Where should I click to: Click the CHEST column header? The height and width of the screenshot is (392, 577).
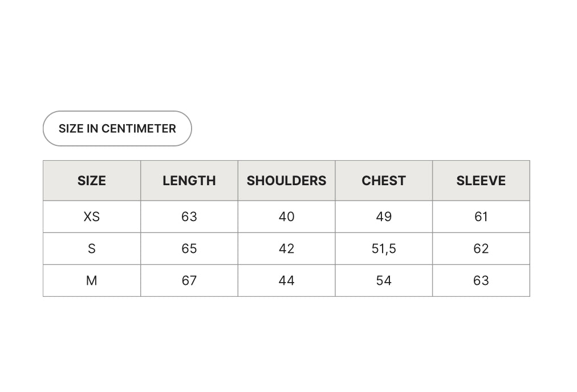pyautogui.click(x=384, y=181)
